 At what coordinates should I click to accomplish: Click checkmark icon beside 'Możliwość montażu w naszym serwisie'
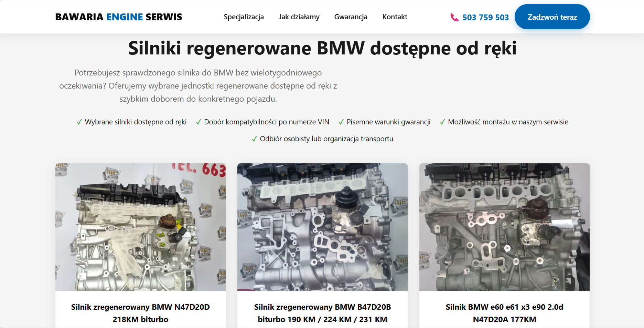coord(442,122)
